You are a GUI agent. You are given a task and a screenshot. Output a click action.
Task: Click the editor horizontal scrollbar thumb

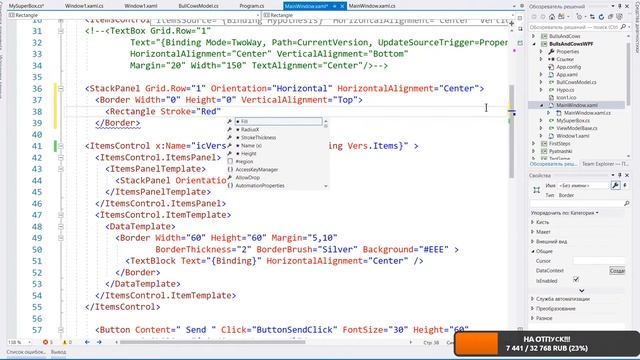click(x=212, y=342)
